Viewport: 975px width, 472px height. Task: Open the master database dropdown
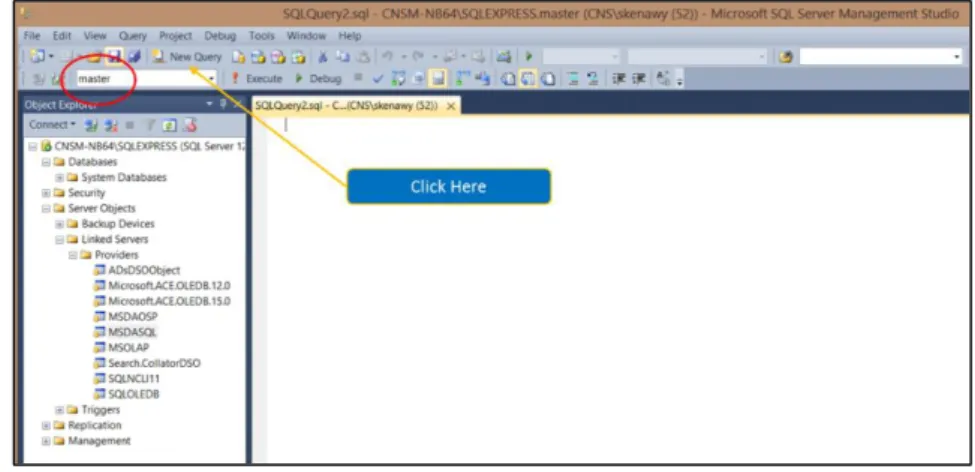211,79
